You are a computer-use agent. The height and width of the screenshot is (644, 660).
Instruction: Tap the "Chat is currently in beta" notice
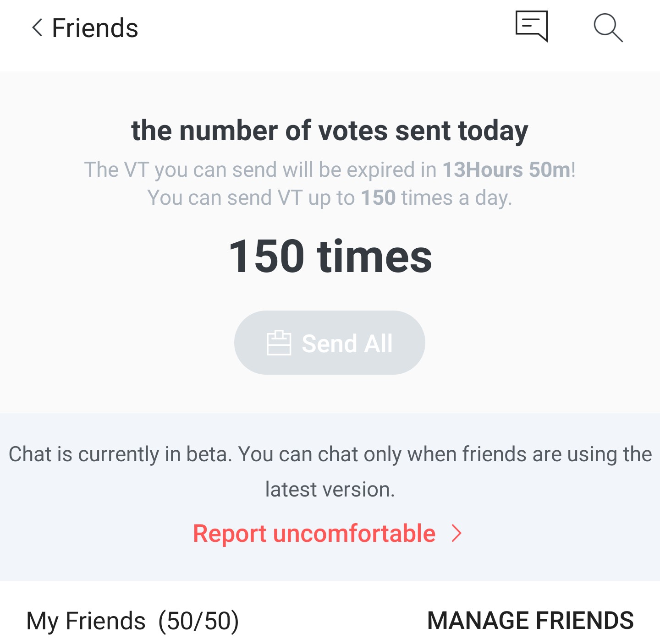pos(330,454)
